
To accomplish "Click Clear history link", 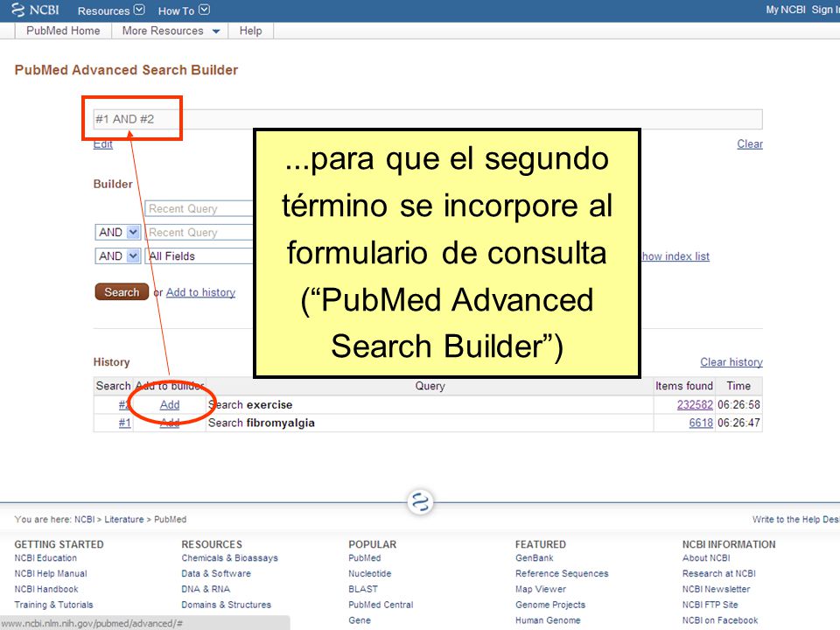I will coord(731,362).
